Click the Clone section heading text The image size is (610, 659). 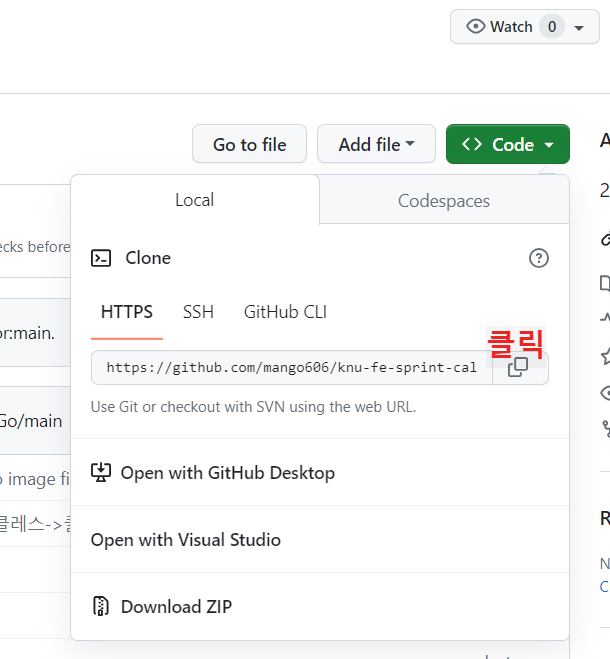click(148, 258)
